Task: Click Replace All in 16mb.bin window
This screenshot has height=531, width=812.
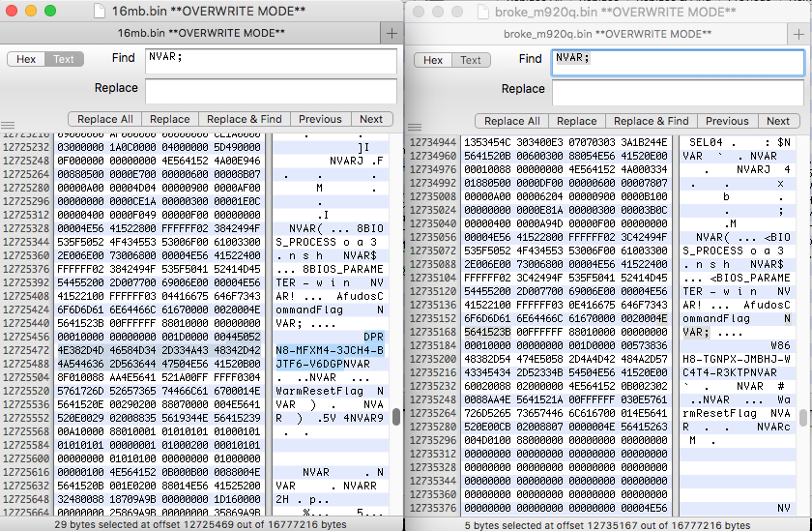Action: [x=105, y=119]
